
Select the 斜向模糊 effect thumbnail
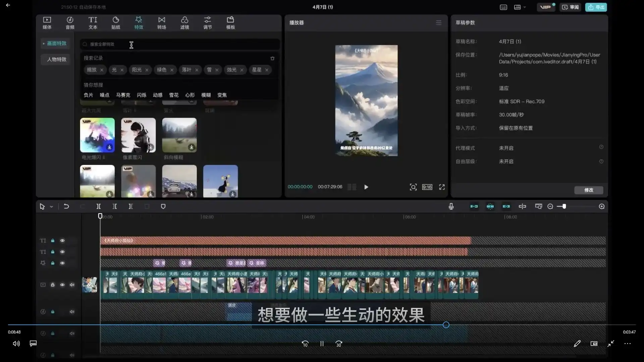coord(179,135)
